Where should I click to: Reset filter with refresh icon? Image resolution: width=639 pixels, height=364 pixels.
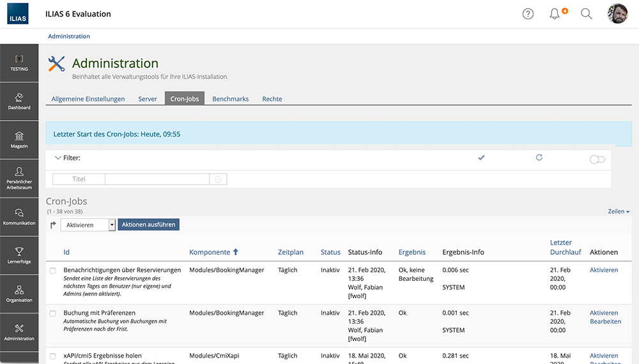click(539, 158)
